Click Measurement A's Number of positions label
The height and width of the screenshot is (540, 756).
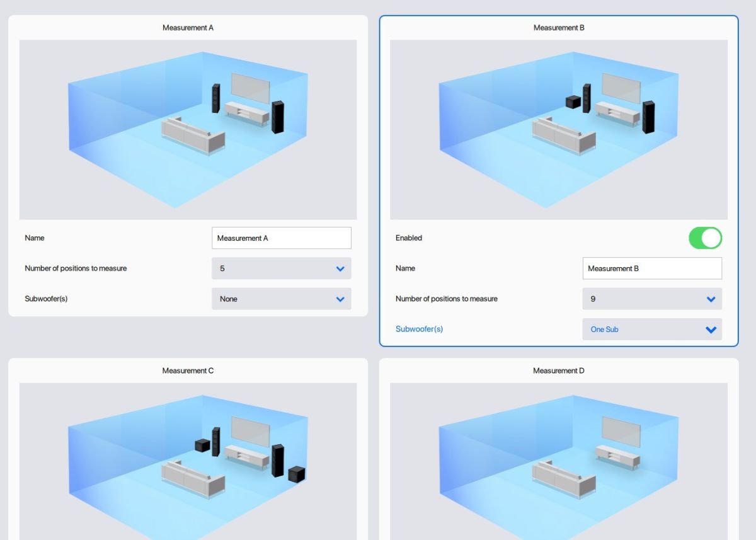[x=76, y=268]
